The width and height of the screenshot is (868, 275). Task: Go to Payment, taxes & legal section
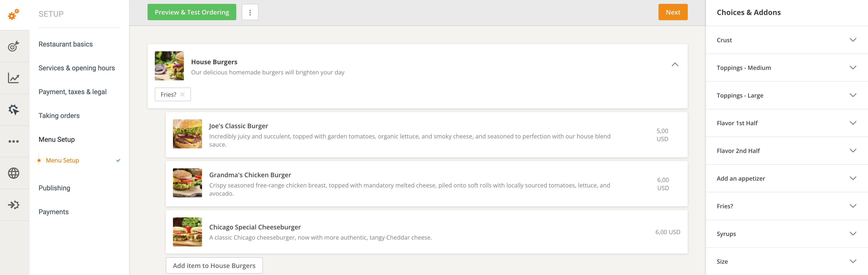point(72,92)
